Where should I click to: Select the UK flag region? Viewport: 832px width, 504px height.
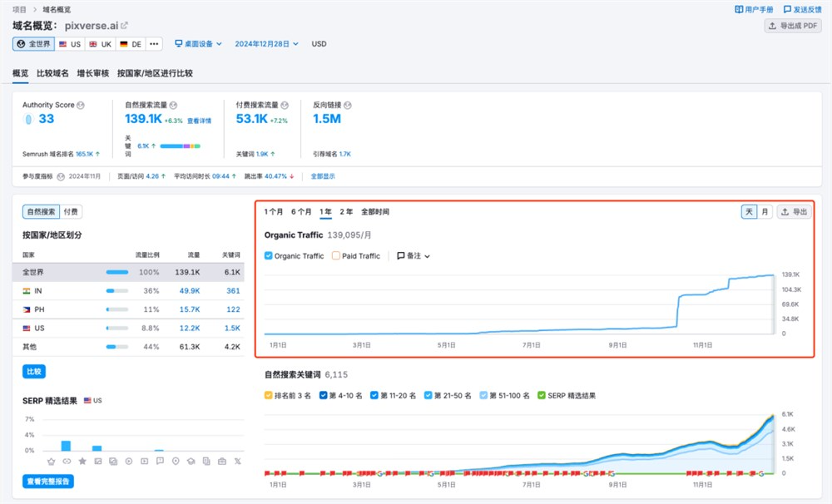[x=101, y=44]
